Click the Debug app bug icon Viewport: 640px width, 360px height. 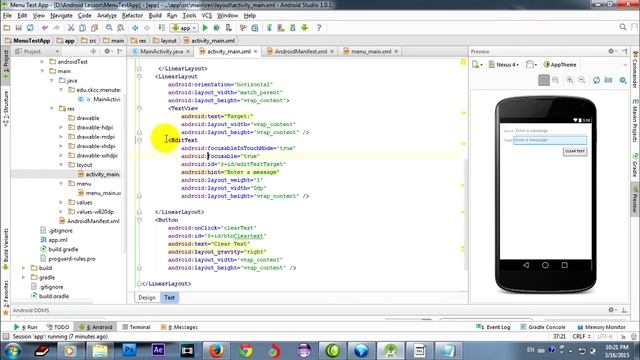[217, 28]
